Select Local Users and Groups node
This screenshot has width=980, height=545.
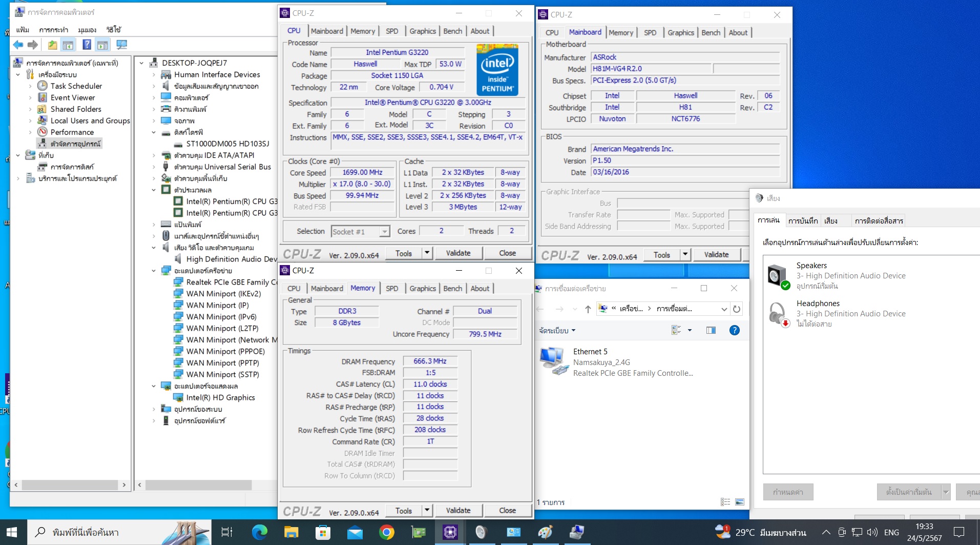[x=90, y=120]
